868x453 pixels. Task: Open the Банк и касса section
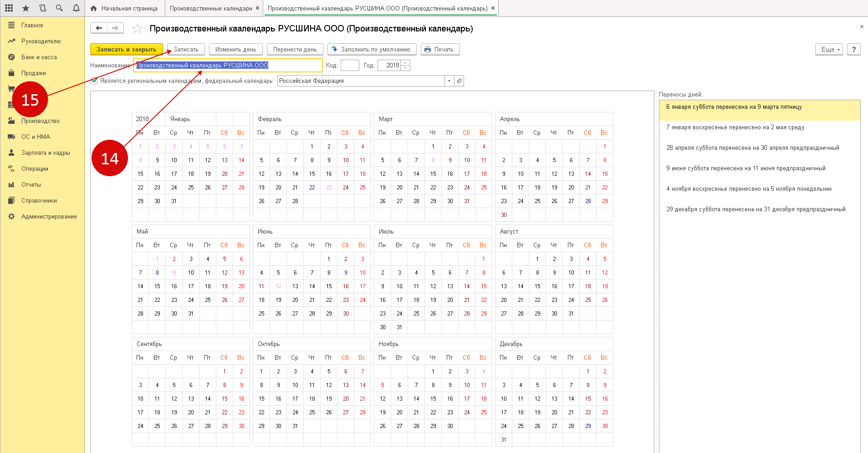[x=39, y=57]
